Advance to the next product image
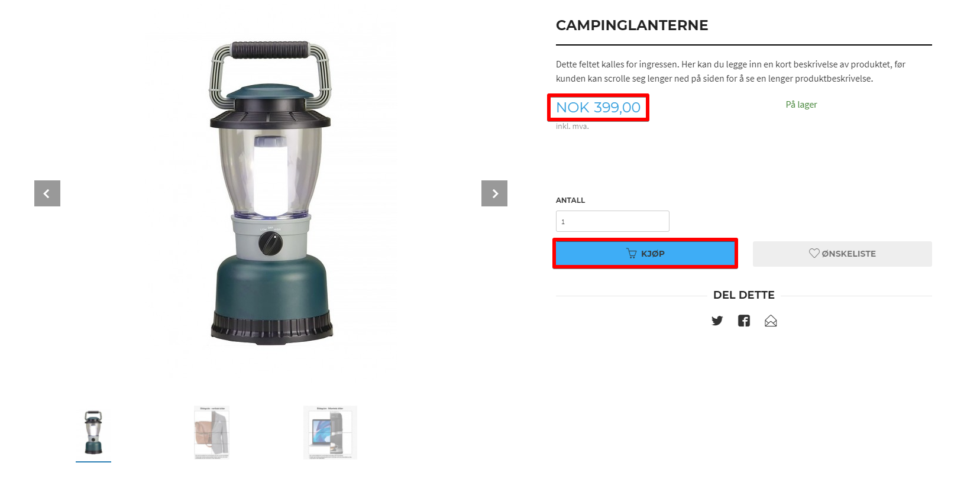 (x=494, y=193)
